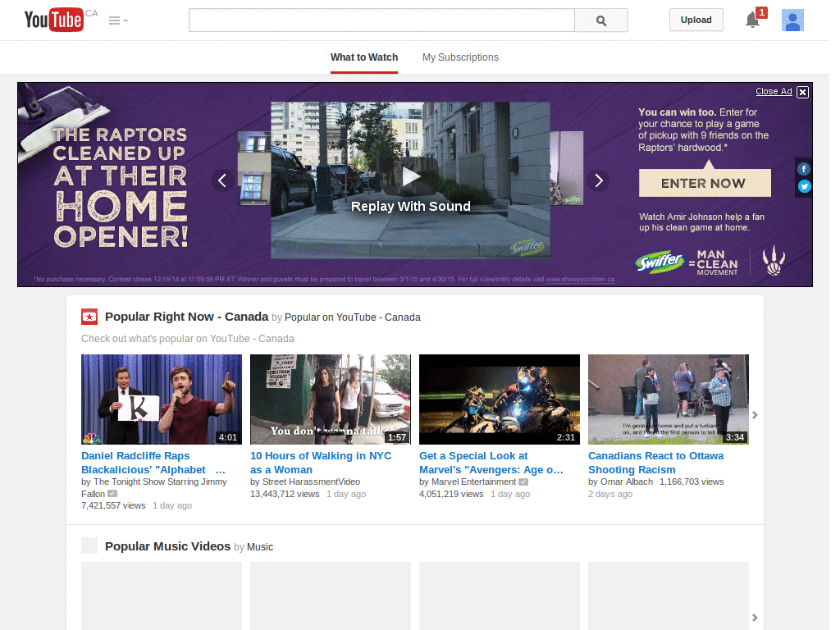Click the side ad video preview on the left
The image size is (840, 630).
coord(254,168)
